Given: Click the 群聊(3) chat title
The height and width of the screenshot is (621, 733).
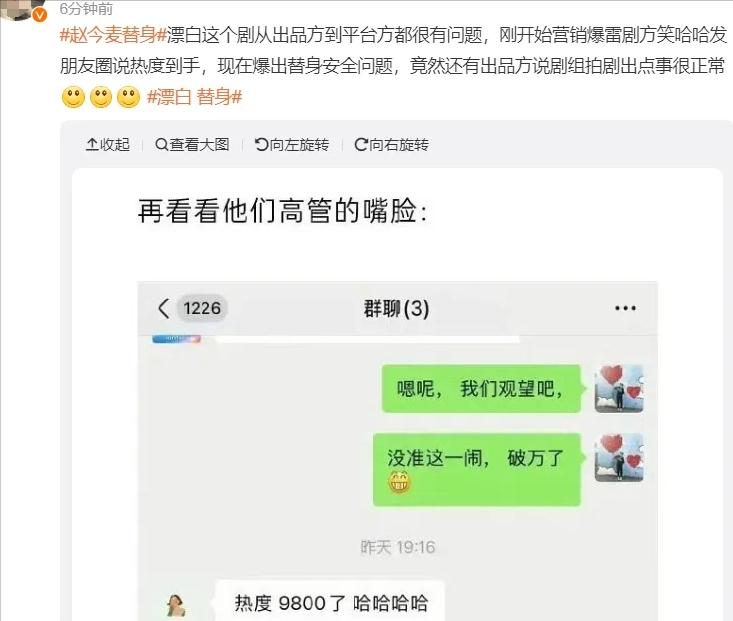Looking at the screenshot, I should (x=396, y=308).
